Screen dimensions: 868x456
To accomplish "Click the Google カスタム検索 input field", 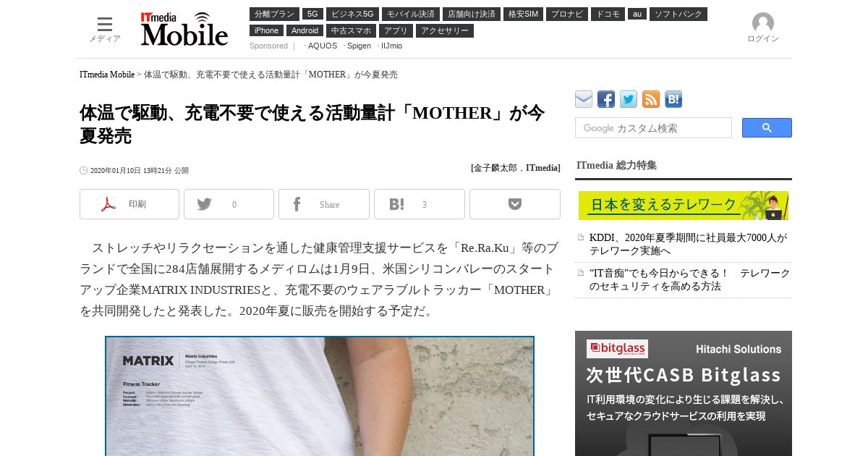I will coord(653,128).
